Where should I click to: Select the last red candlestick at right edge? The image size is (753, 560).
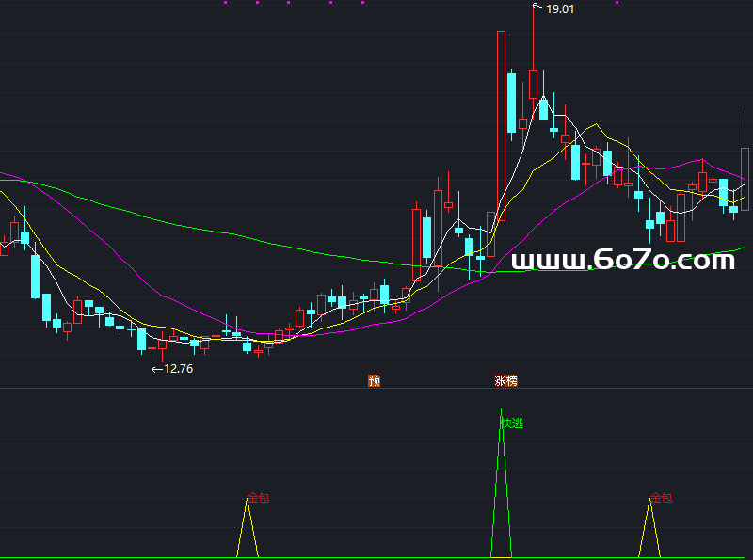(745, 177)
